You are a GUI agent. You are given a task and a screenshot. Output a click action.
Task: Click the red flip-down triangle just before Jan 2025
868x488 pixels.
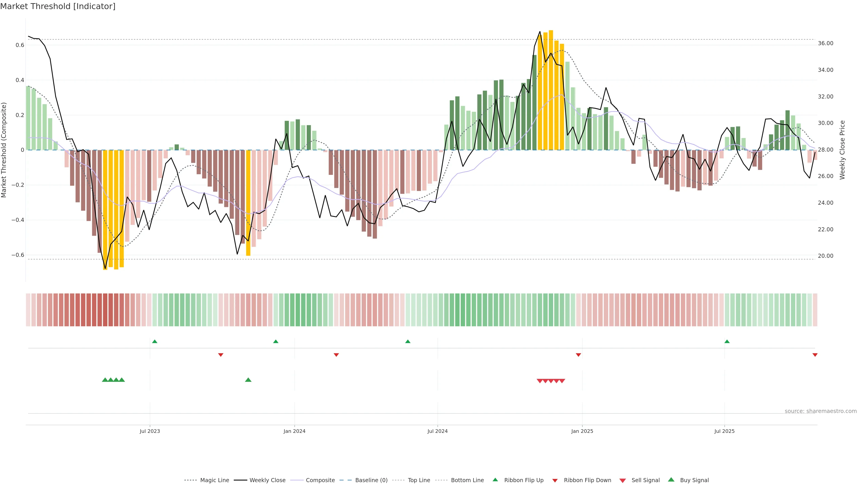[578, 355]
